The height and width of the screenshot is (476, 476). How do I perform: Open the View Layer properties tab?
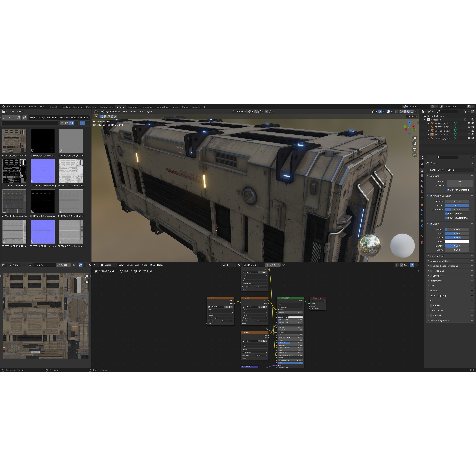tap(422, 181)
